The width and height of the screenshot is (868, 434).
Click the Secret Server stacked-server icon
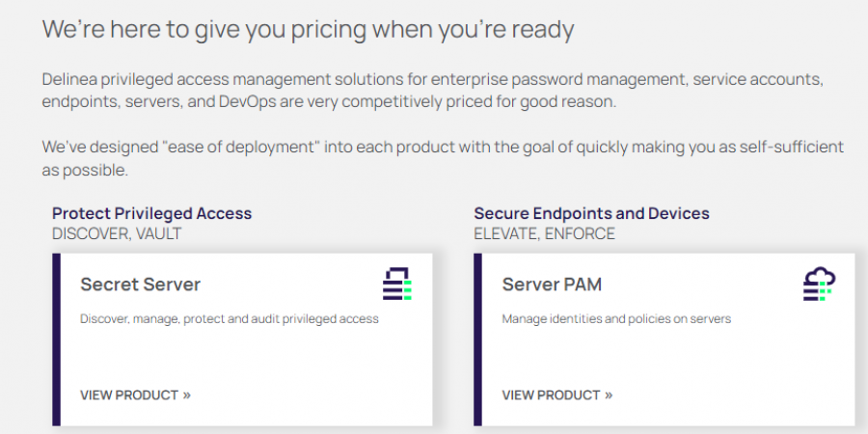(396, 285)
